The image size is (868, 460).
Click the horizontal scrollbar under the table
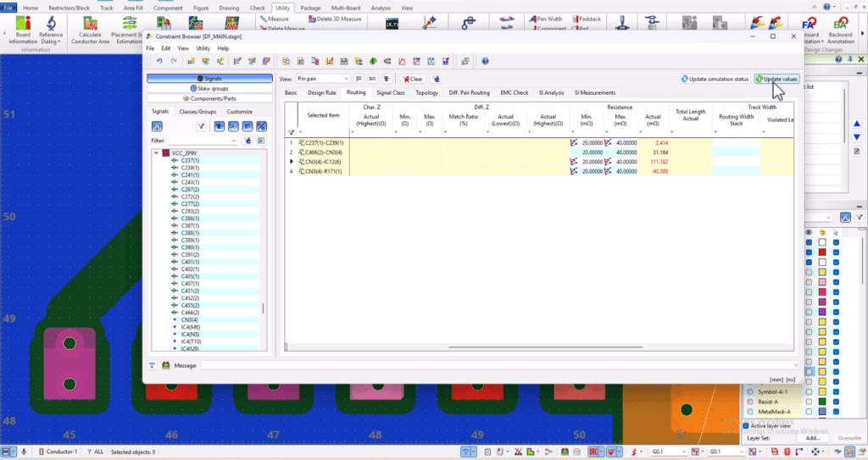click(545, 347)
